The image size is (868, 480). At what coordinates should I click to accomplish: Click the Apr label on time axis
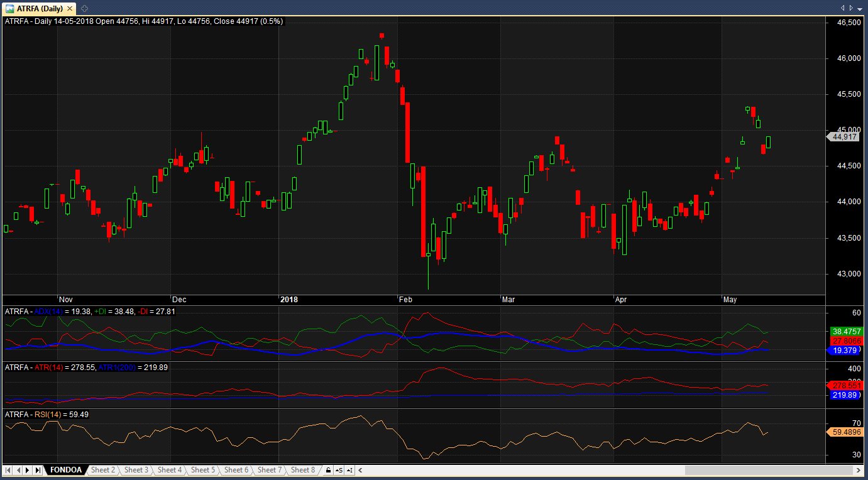pyautogui.click(x=622, y=300)
